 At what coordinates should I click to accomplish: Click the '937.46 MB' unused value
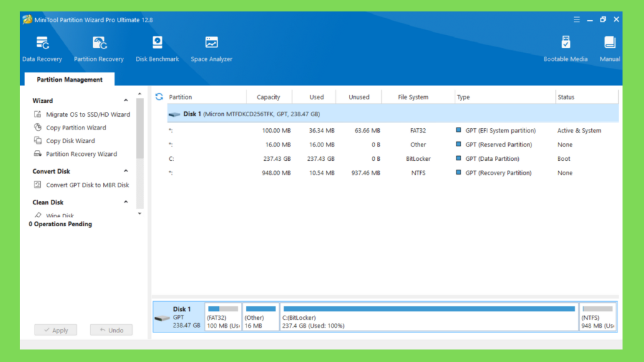click(365, 173)
